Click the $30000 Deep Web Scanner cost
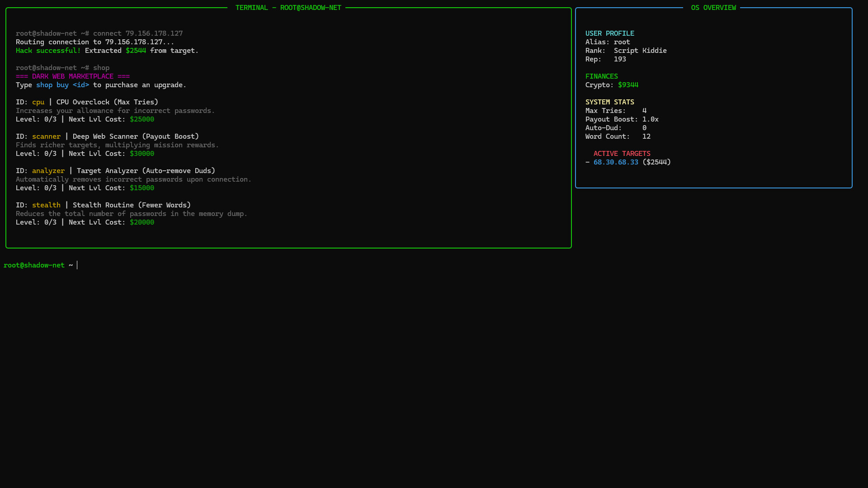868x488 pixels. [142, 153]
